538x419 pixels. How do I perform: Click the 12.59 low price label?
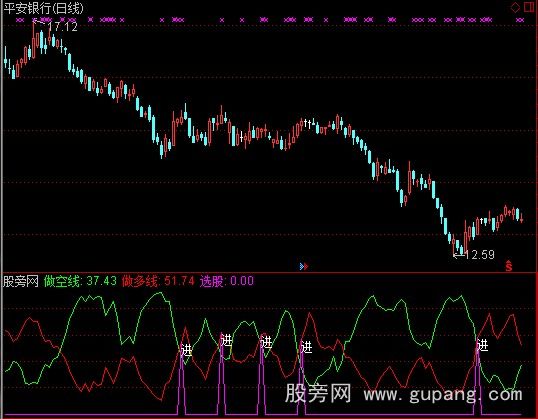[x=479, y=255]
